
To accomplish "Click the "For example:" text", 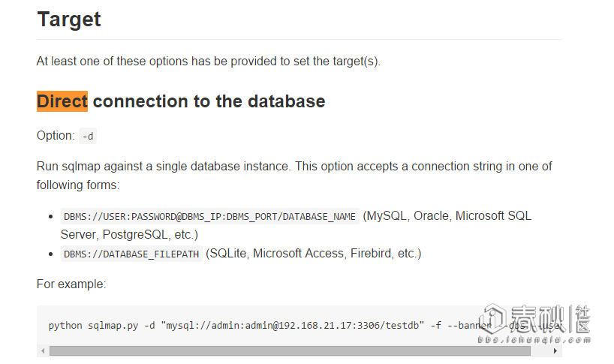I will [x=71, y=284].
